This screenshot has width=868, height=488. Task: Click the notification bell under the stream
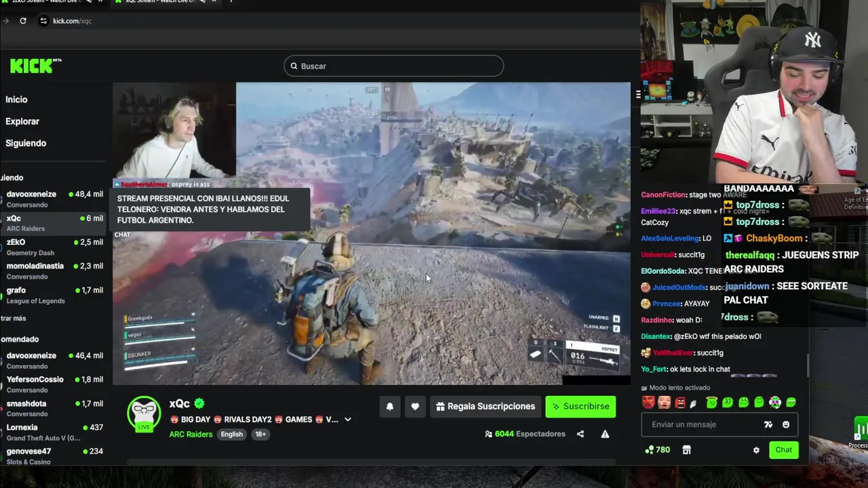(x=390, y=407)
